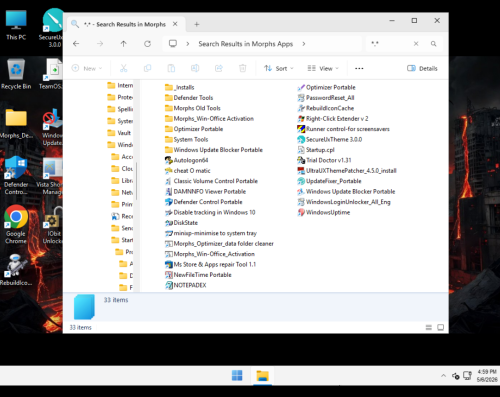Click the Copy toolbar icon
The image size is (500, 397).
pyautogui.click(x=147, y=68)
